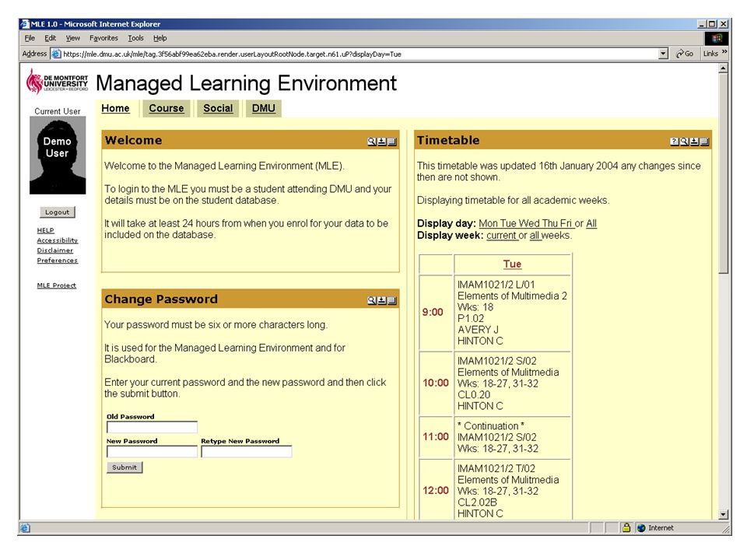Screen dimensions: 747x560
Task: Show Tuesday's timetable via Display day
Action: pyautogui.click(x=508, y=223)
